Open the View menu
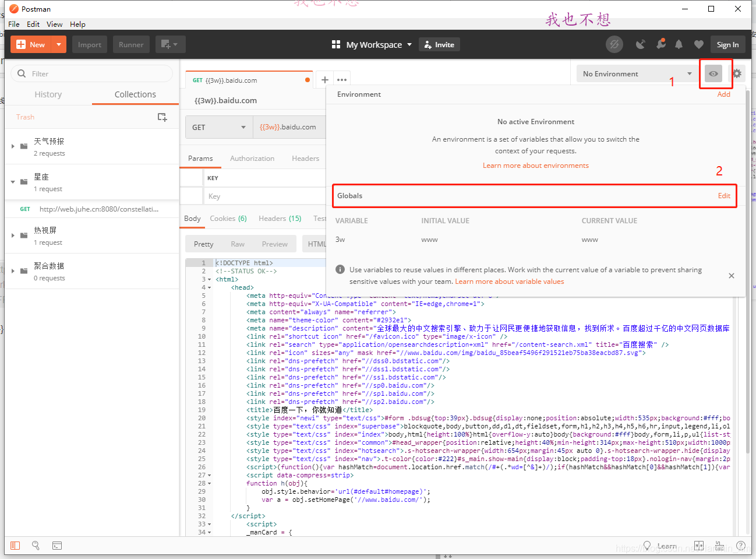The image size is (756, 559). (55, 24)
